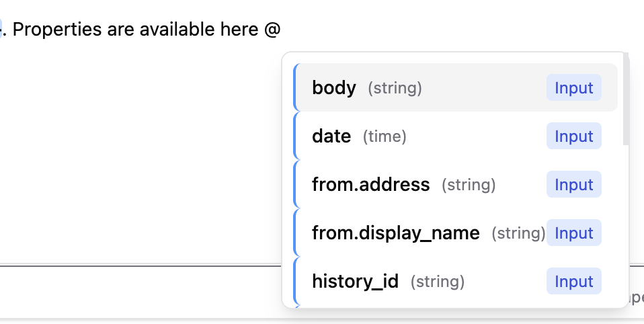The width and height of the screenshot is (644, 324).
Task: Hit the Input tag on history_id row
Action: point(573,282)
